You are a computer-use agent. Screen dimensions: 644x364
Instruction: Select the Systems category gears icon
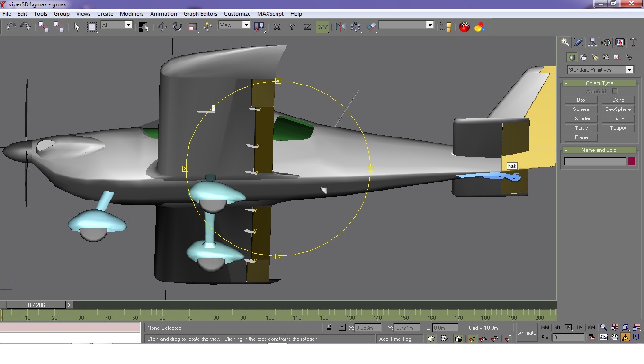629,57
